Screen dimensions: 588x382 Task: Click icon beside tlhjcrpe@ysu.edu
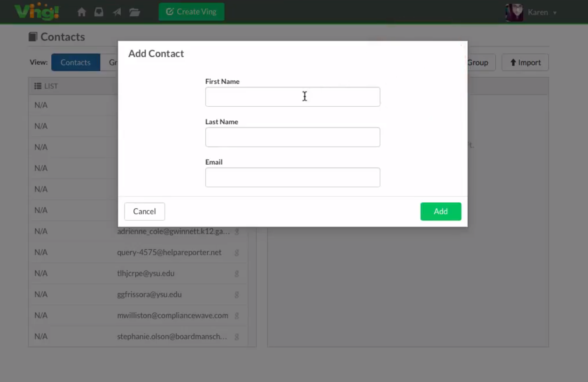click(236, 274)
